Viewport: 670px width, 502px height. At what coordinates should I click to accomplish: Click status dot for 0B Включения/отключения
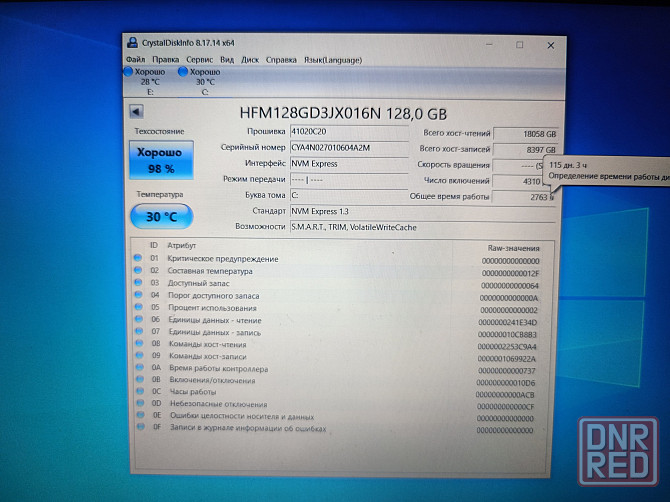(140, 379)
